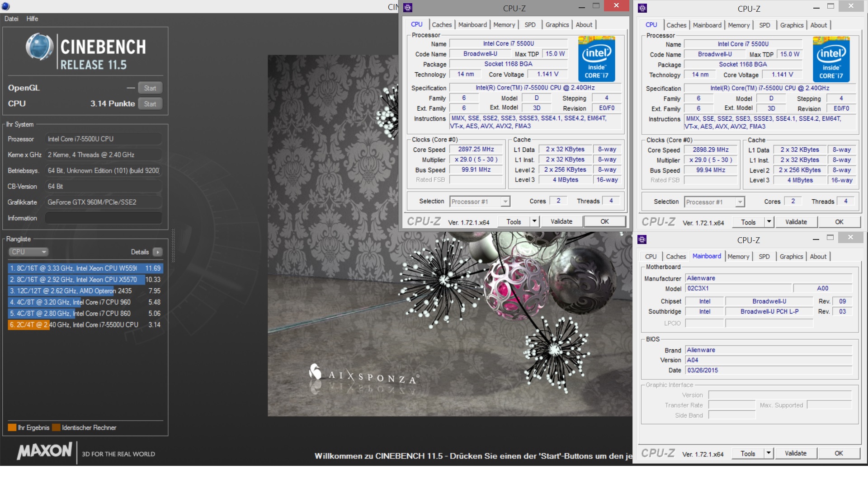868x488 pixels.
Task: Select ranking row 4 Core i7 CPU 960
Action: point(85,302)
